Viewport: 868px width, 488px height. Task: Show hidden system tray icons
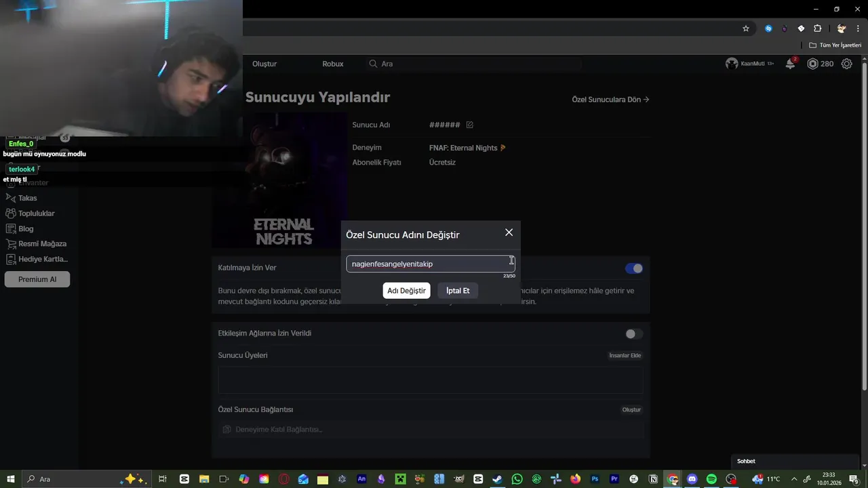coord(794,479)
